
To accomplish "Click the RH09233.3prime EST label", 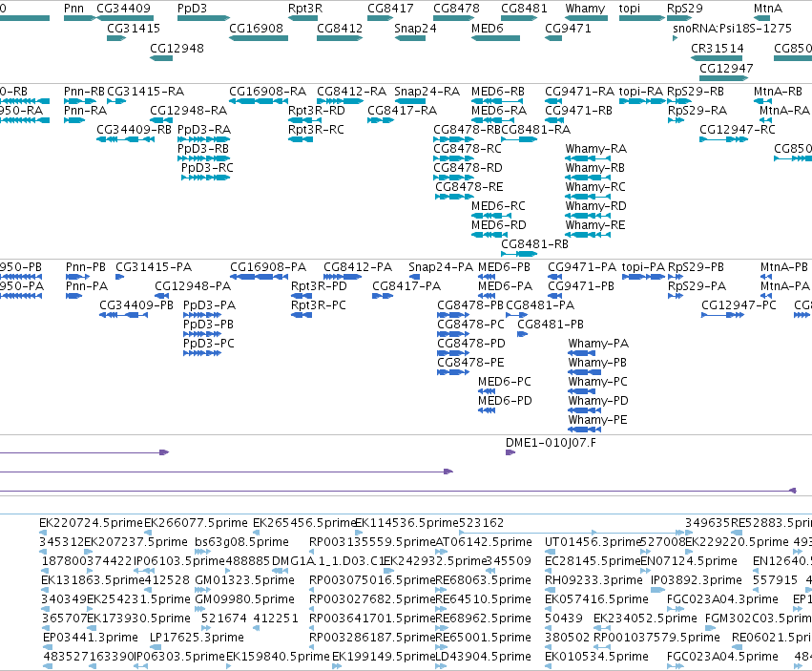I will (593, 580).
